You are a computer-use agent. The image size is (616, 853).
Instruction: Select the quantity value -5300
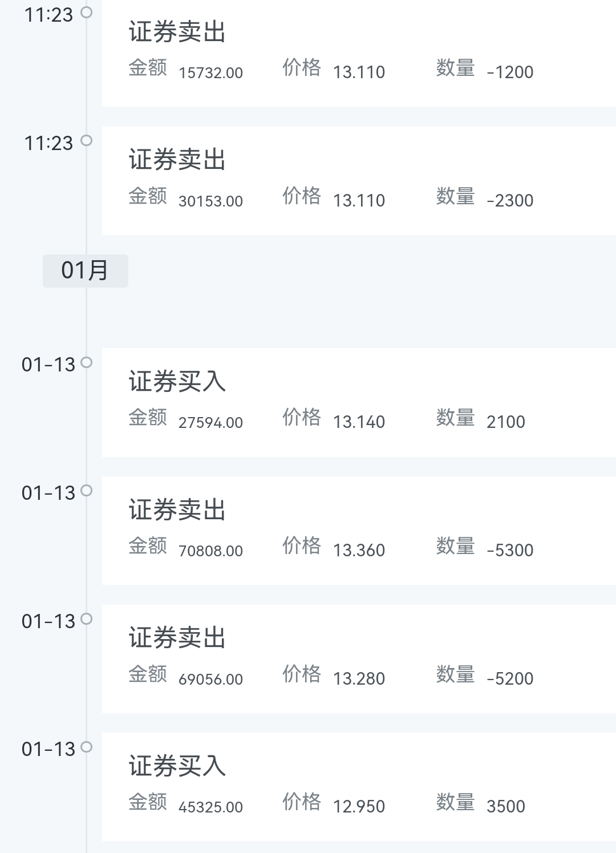(510, 550)
